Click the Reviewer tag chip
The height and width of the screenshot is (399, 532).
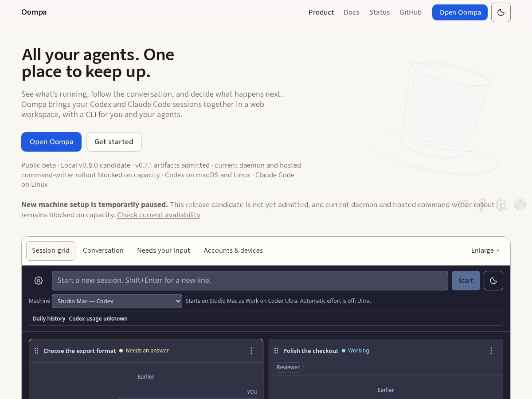click(x=288, y=368)
